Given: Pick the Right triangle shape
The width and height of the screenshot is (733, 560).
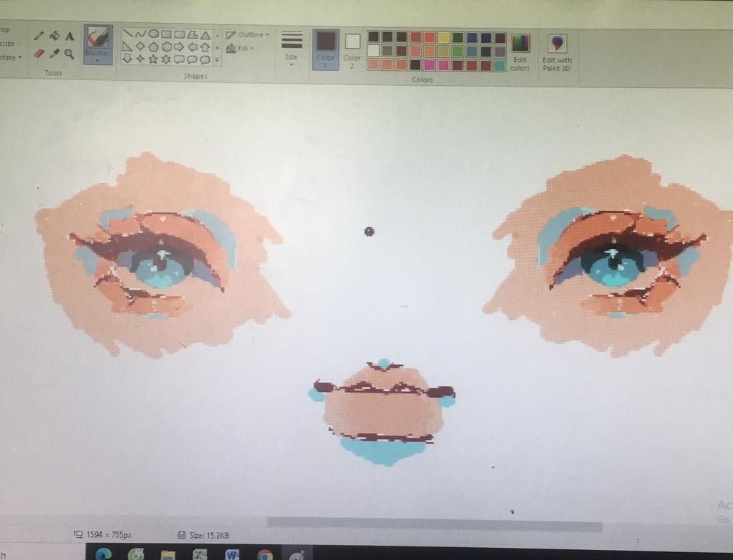Looking at the screenshot, I should coord(127,46).
